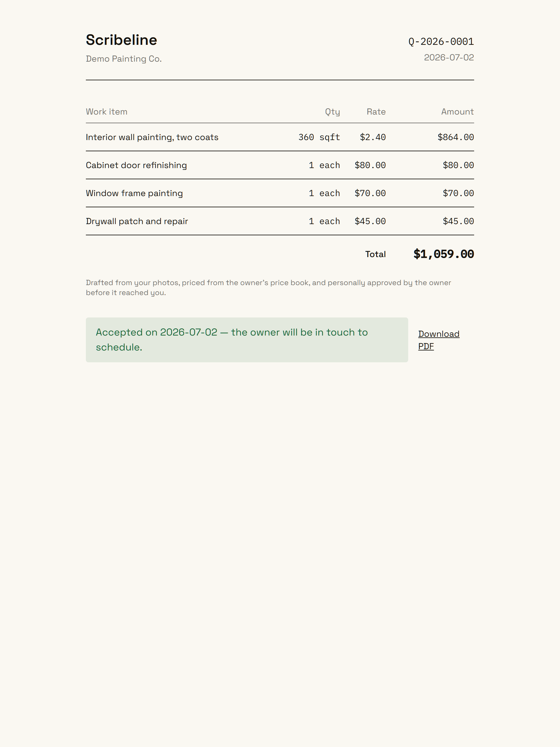This screenshot has height=747, width=560.
Task: Click the quote date 2026-07-02
Action: click(x=449, y=57)
